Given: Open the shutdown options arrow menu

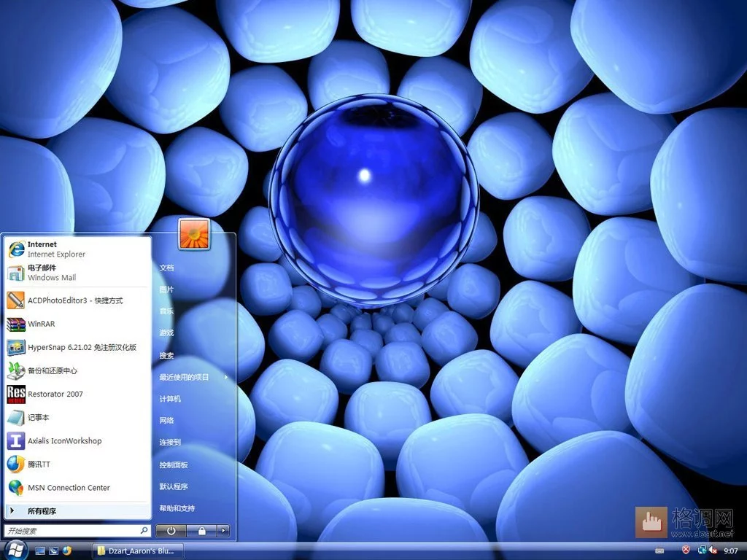Looking at the screenshot, I should pyautogui.click(x=223, y=531).
